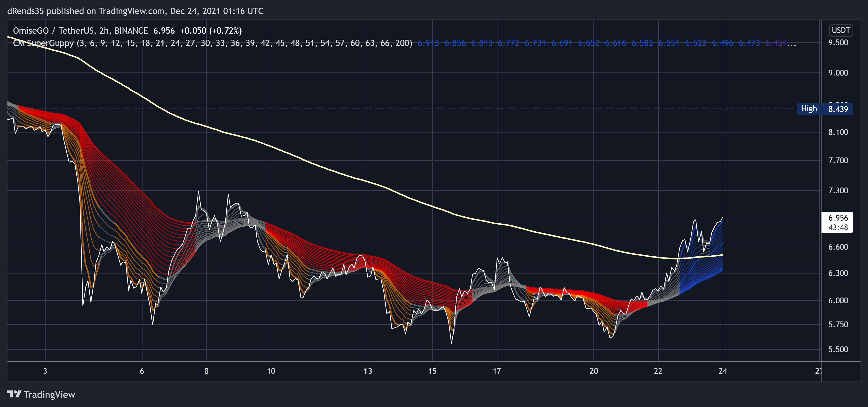868x407 pixels.
Task: Click the 43:48 candle countdown timer
Action: coord(838,227)
